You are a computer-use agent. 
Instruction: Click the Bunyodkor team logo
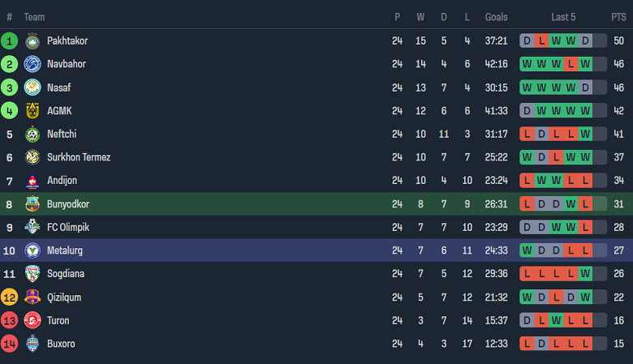[x=32, y=204]
